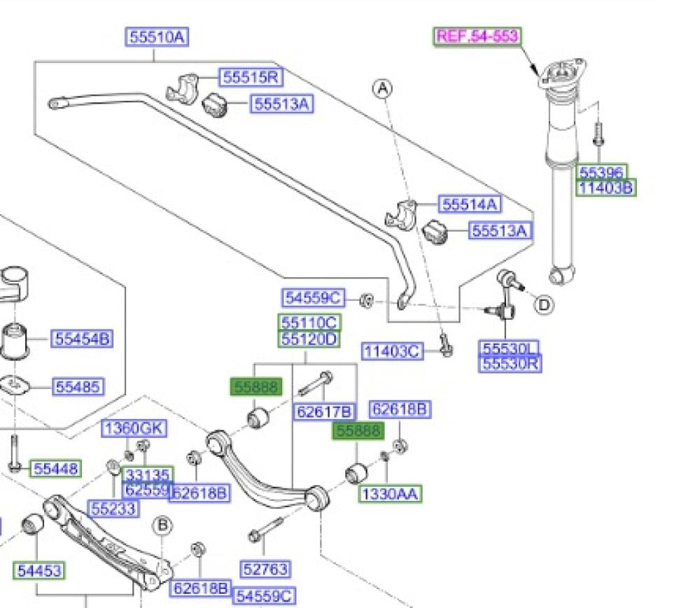Click the circled D reference marker
Image resolution: width=700 pixels, height=608 pixels.
[x=544, y=304]
